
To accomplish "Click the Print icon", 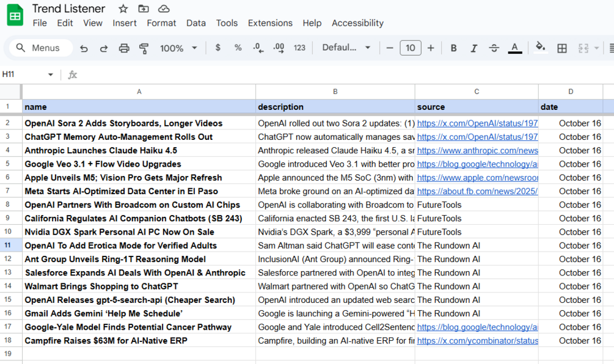I will click(124, 48).
